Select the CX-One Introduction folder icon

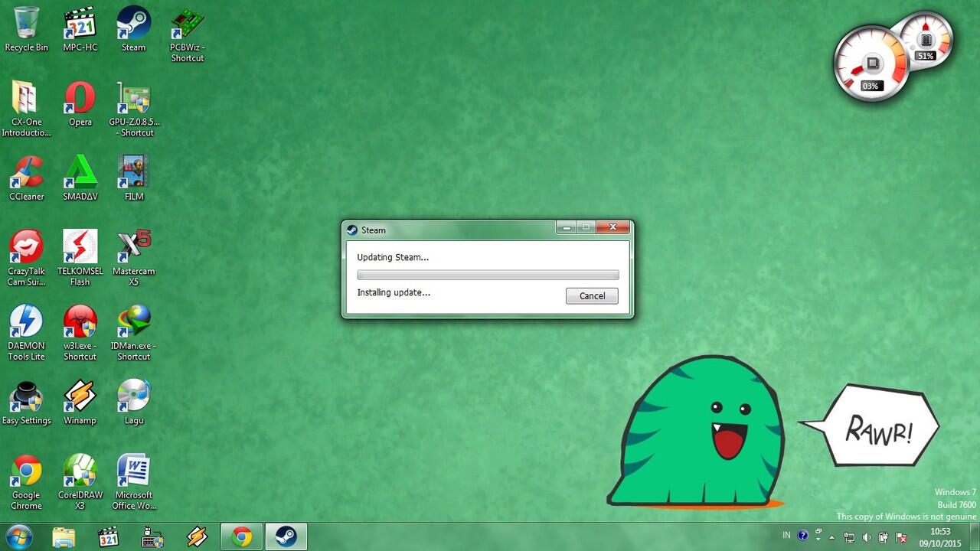(27, 109)
